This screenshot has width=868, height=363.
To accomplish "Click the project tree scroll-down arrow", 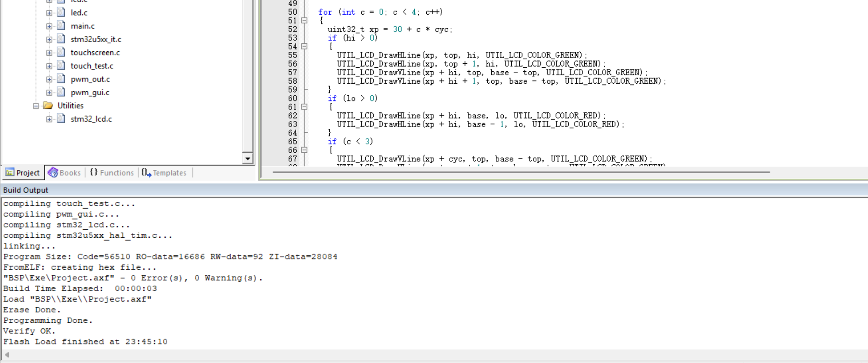I will tap(247, 158).
